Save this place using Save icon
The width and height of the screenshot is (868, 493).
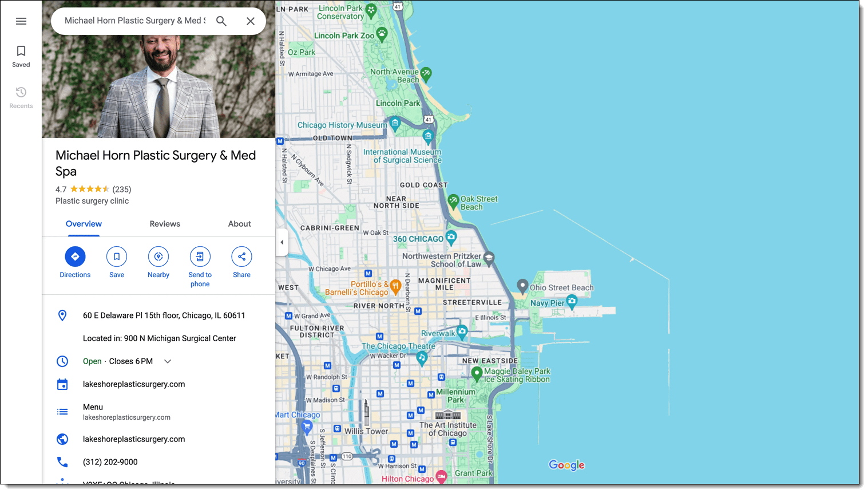coord(117,257)
